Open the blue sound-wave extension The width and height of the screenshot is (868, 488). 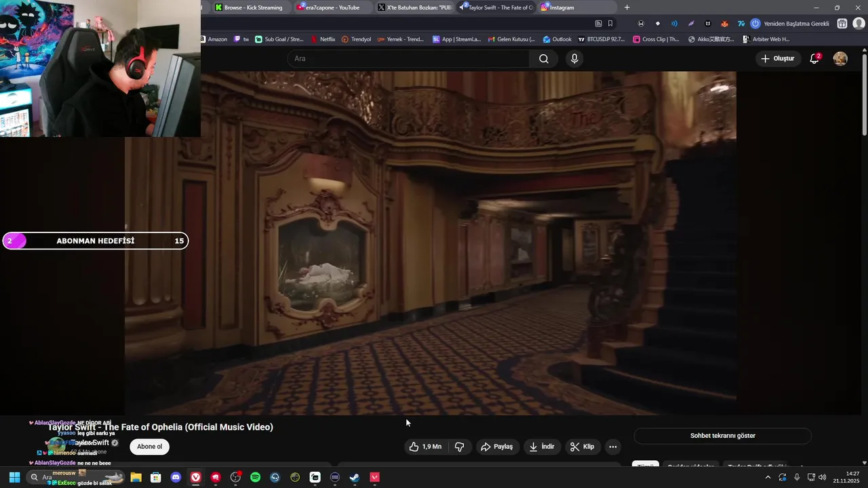coord(674,23)
